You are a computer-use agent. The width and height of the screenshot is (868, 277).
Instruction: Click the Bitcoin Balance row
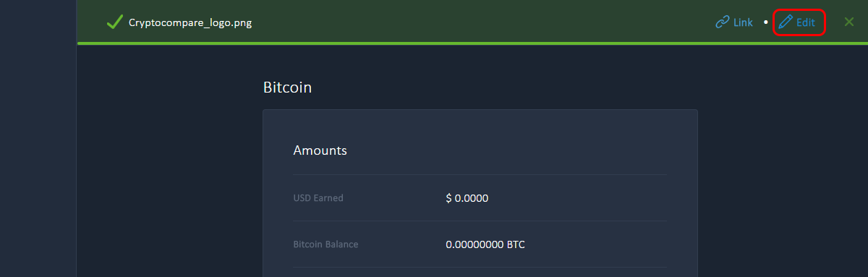coord(480,244)
